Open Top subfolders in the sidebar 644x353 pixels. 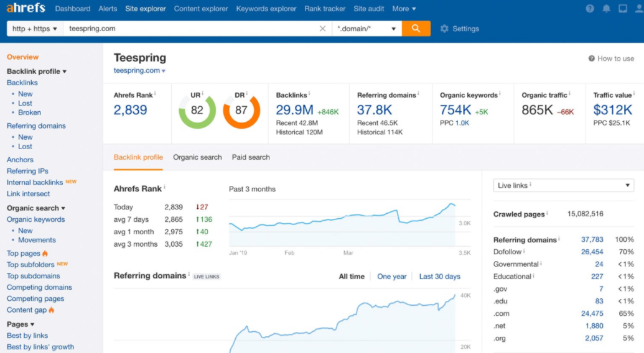[30, 265]
